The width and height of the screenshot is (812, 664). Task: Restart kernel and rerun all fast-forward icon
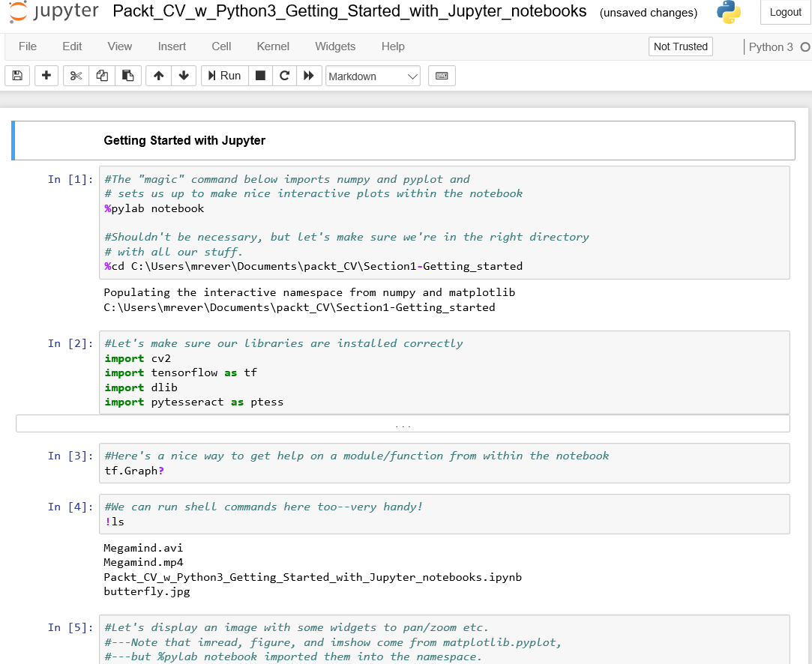point(309,76)
